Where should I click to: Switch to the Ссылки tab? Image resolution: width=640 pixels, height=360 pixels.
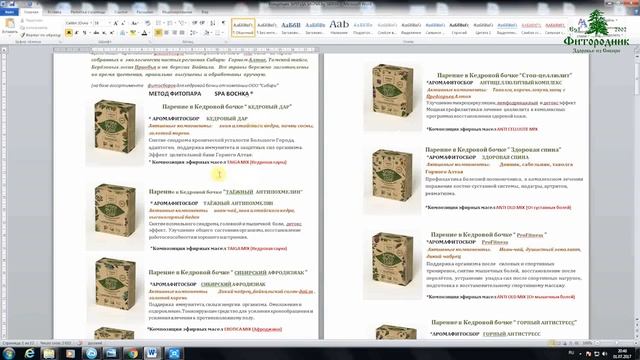(x=121, y=12)
